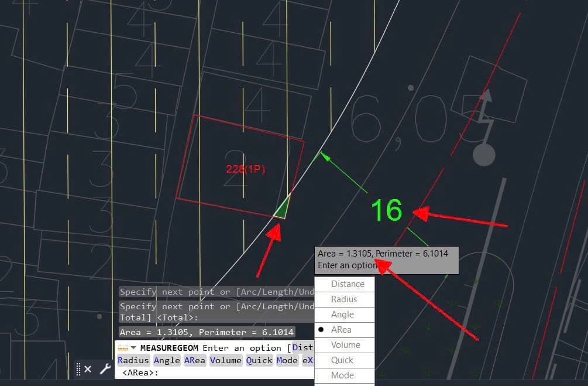Close the command line window

click(x=88, y=369)
